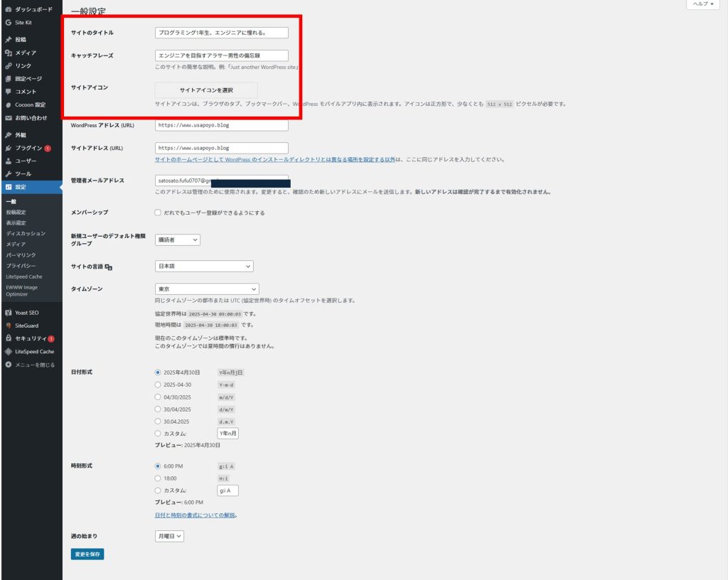Collapse sidebar with メニューを閉じる icon
This screenshot has height=580, width=728.
click(x=8, y=365)
